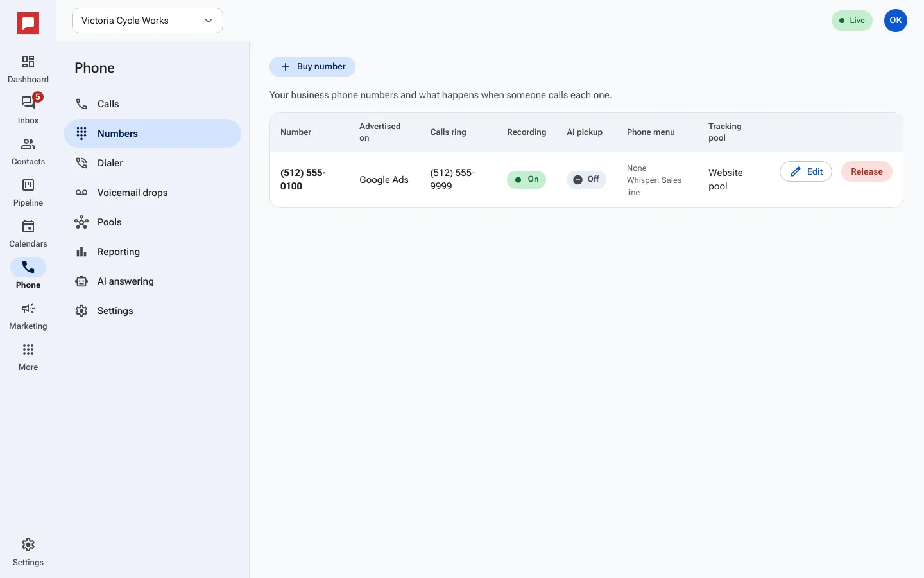Open the Pipeline board icon

[28, 193]
